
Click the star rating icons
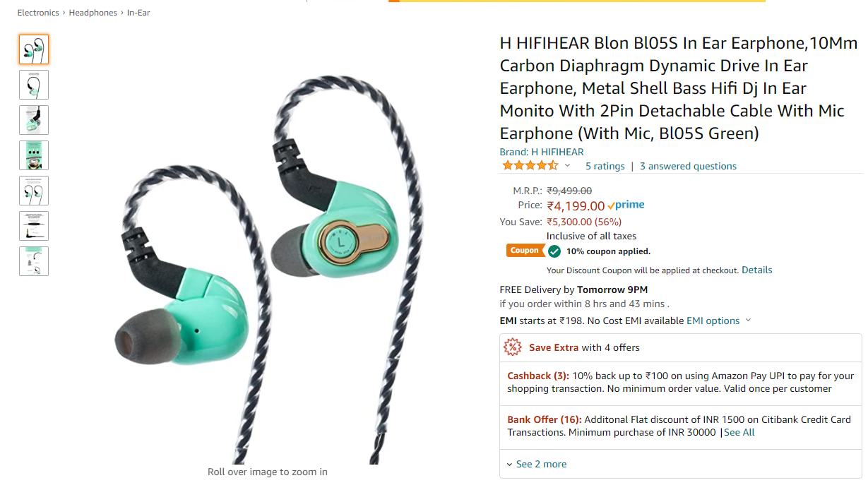[x=530, y=166]
